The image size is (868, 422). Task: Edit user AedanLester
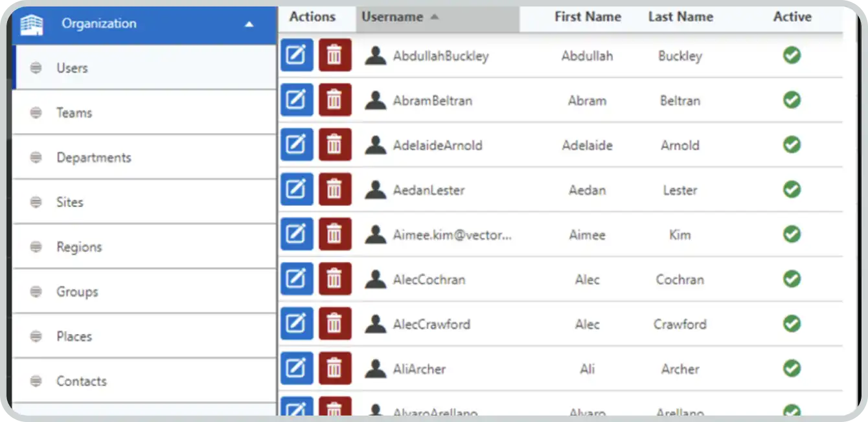[x=297, y=189]
